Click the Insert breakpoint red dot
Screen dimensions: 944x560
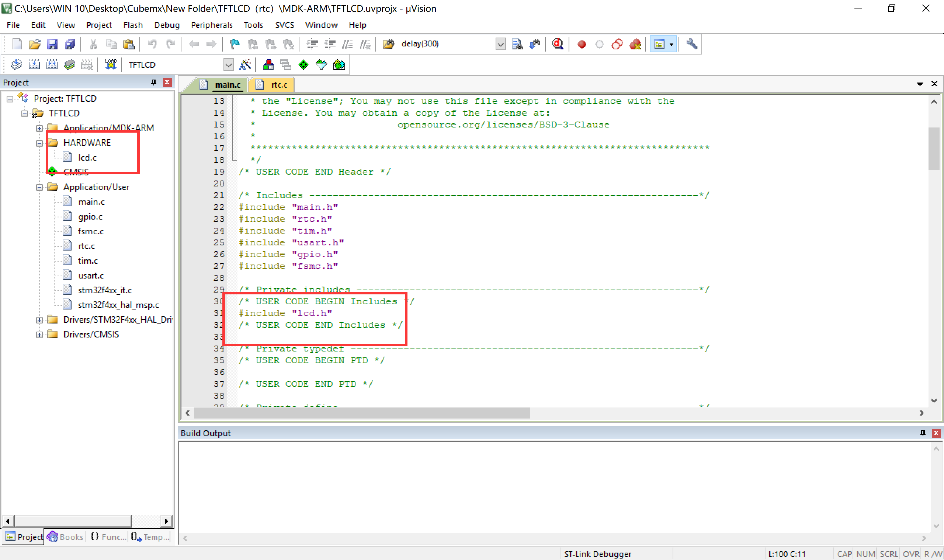[x=582, y=44]
